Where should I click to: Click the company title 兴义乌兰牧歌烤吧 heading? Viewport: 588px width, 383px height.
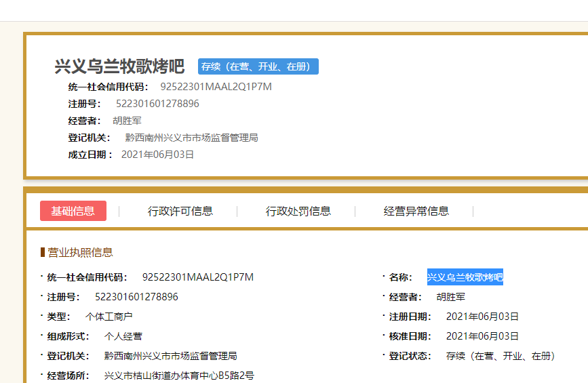119,66
